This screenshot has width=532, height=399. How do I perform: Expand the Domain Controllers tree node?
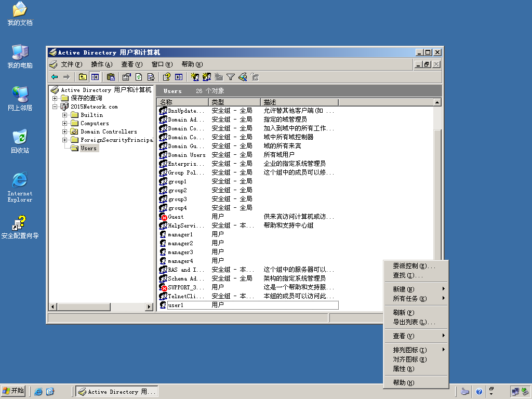point(64,131)
